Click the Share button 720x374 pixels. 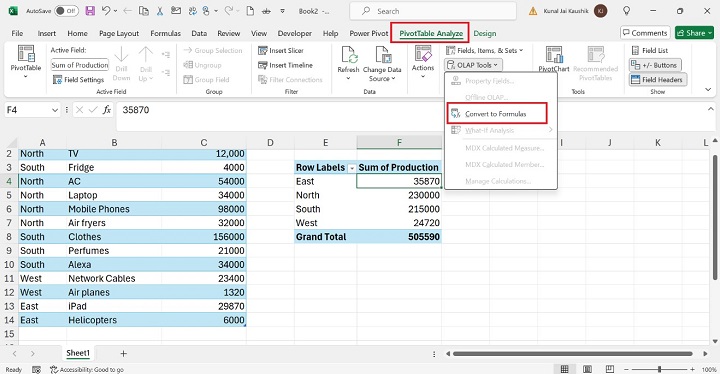694,33
